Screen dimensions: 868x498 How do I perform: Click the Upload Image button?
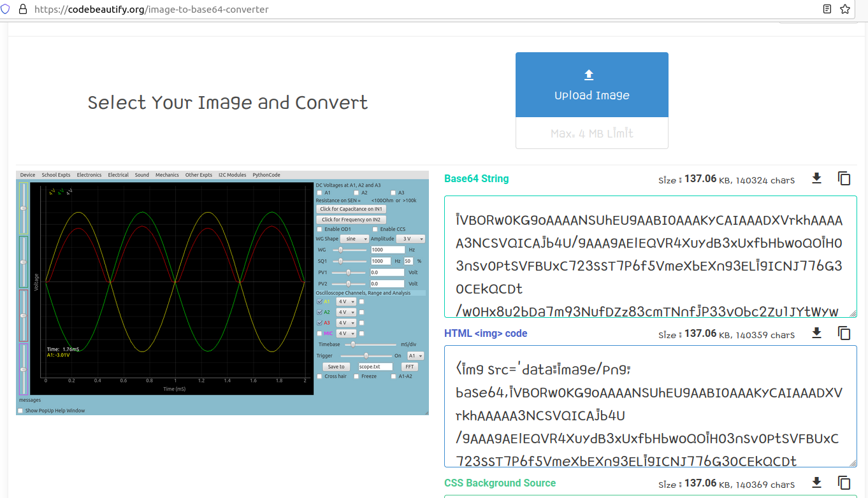(591, 85)
